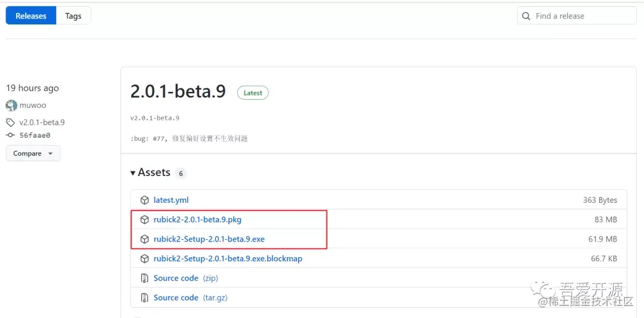Open the Tags tab

pyautogui.click(x=73, y=16)
